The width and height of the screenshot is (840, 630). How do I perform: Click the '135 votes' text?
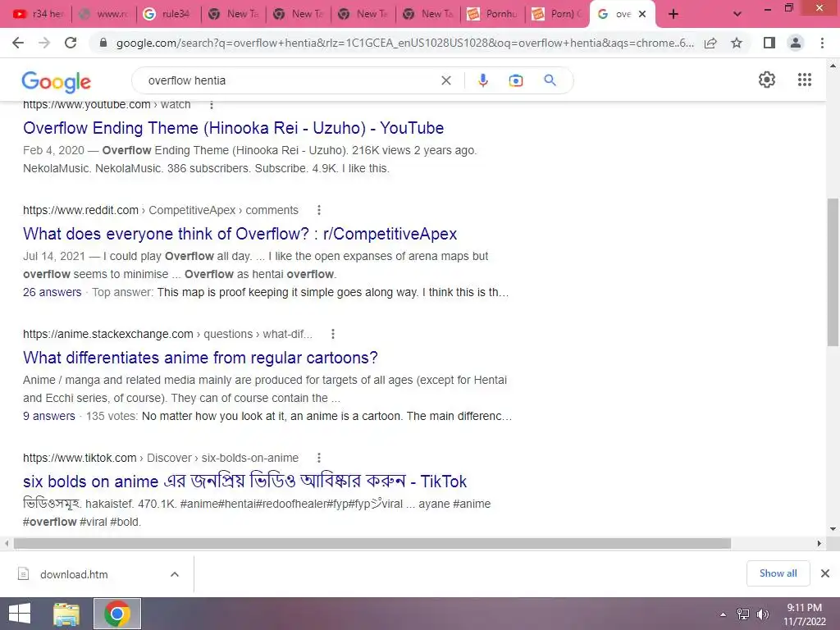pyautogui.click(x=112, y=416)
